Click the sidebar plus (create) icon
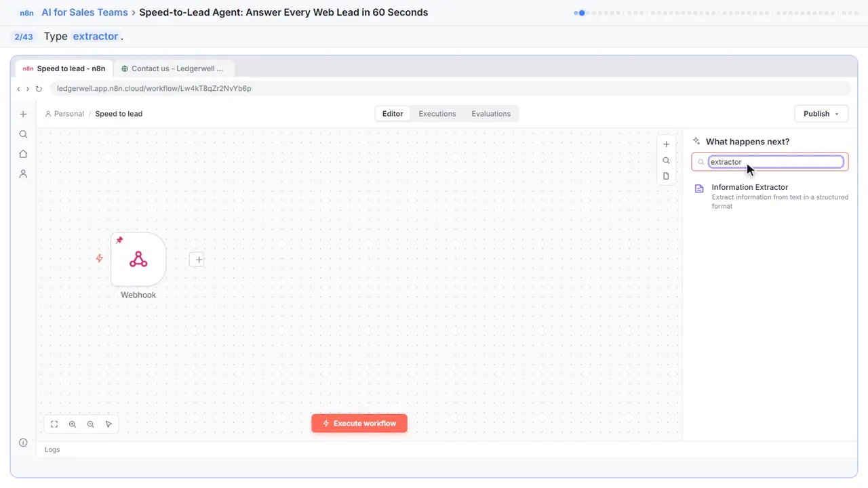 point(23,115)
